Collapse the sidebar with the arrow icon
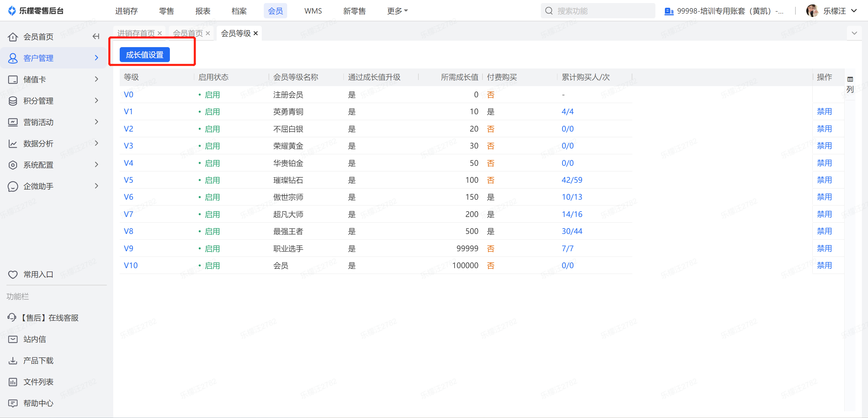868x418 pixels. click(96, 36)
